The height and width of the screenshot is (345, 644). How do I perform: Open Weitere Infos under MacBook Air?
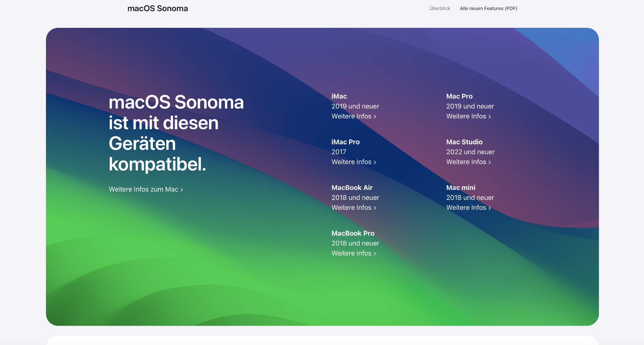tap(351, 208)
